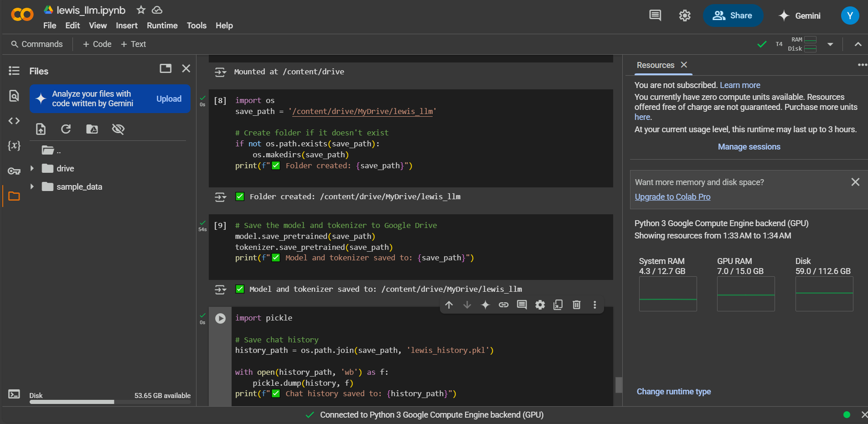Click the Share button
868x424 pixels.
733,16
